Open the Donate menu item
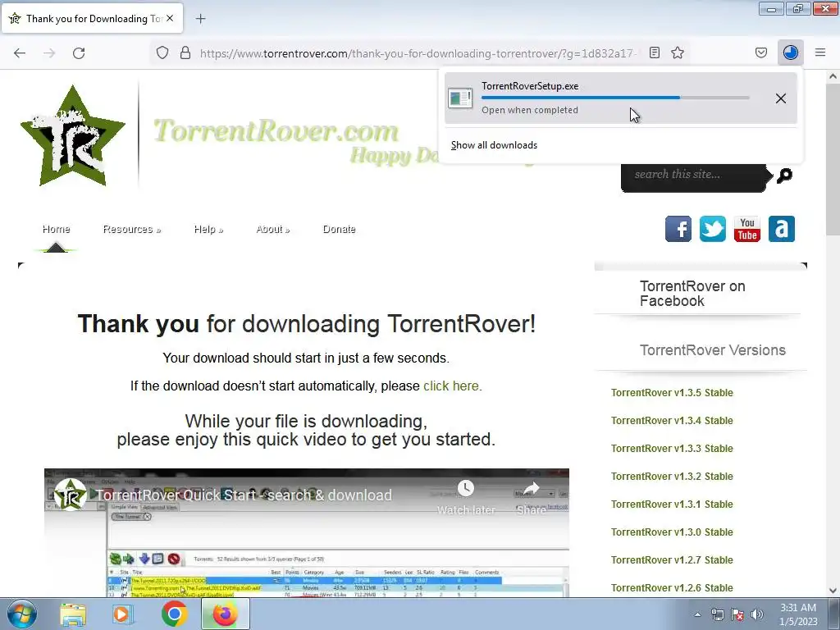This screenshot has width=840, height=630. coord(339,230)
